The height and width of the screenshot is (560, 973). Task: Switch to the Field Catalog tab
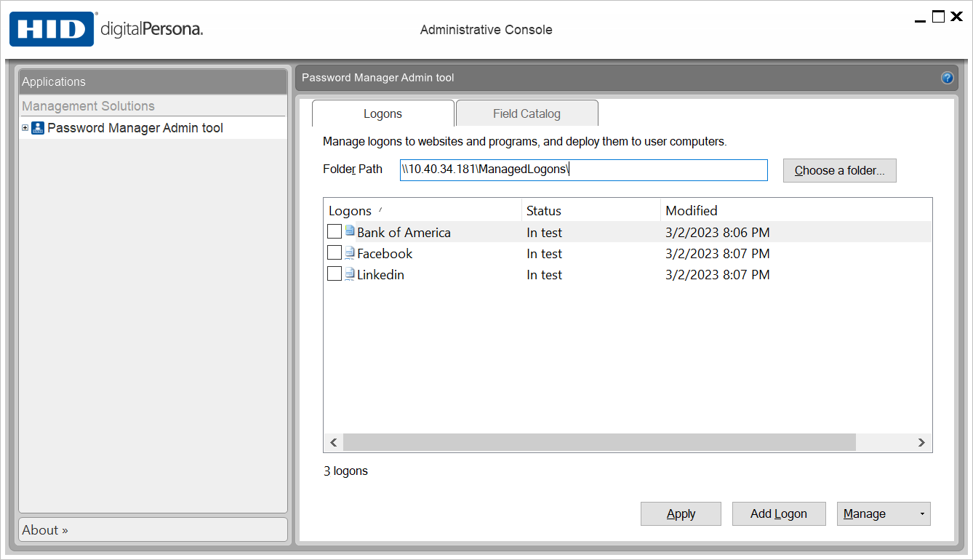click(526, 113)
